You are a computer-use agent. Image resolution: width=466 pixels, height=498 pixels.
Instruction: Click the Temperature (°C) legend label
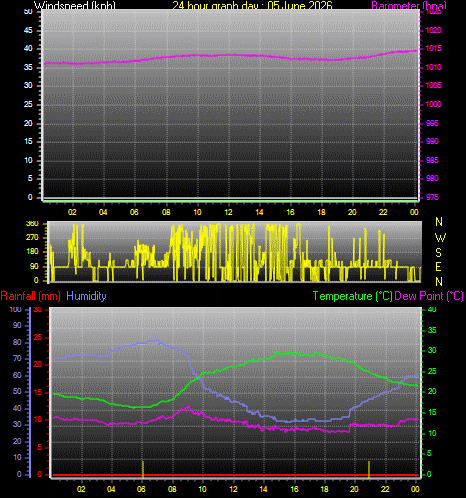point(352,296)
